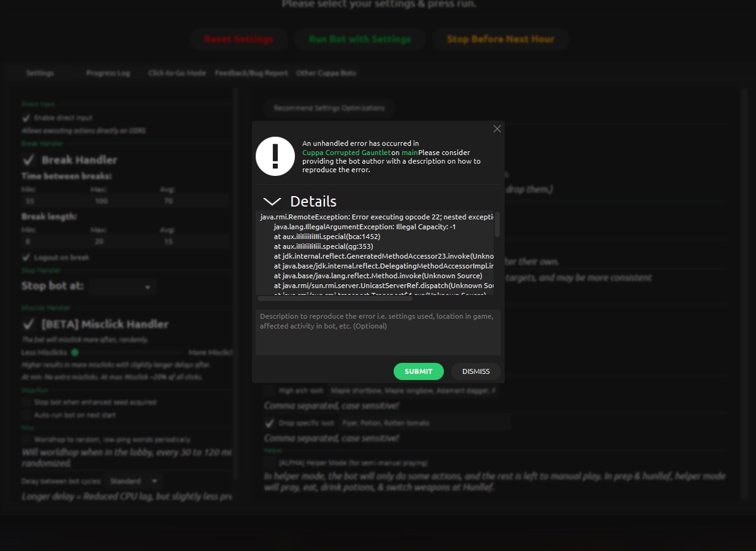Enable ALPHA Helper Mode
This screenshot has width=756, height=551.
(270, 462)
